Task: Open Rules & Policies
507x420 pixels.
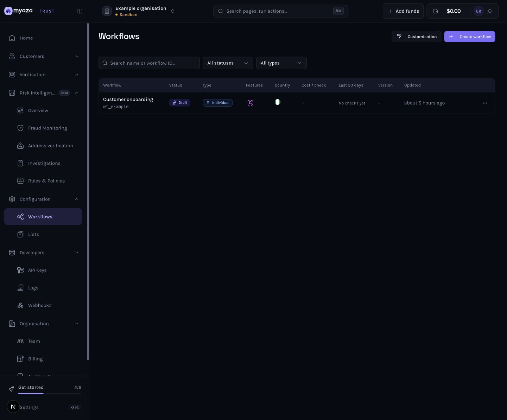Action: (x=43, y=181)
